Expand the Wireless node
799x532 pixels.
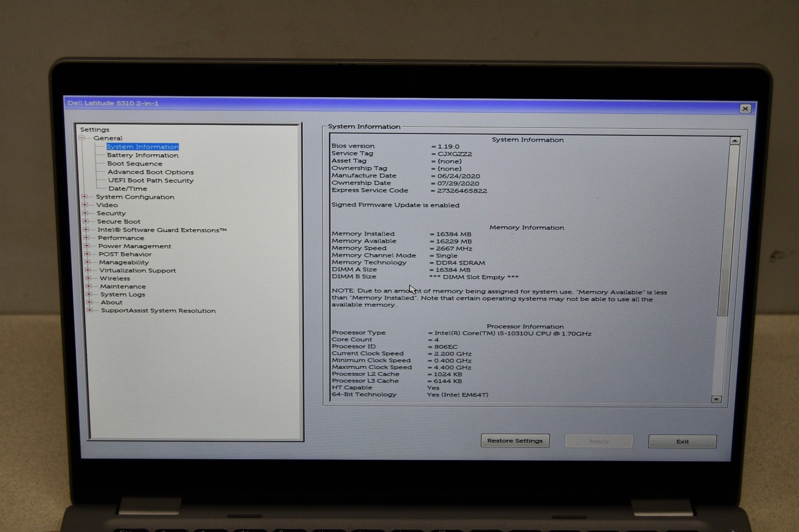click(88, 278)
